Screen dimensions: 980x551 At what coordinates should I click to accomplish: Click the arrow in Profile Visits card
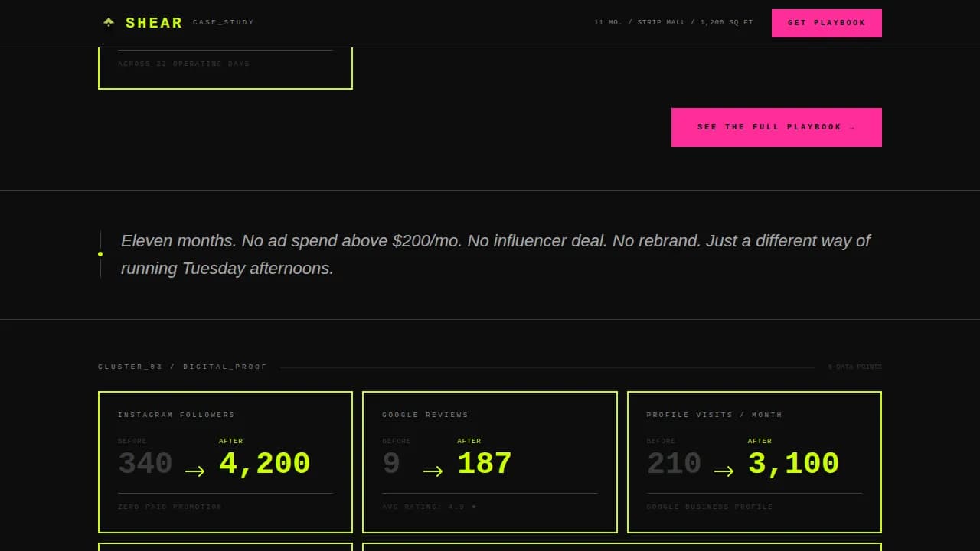click(x=724, y=471)
